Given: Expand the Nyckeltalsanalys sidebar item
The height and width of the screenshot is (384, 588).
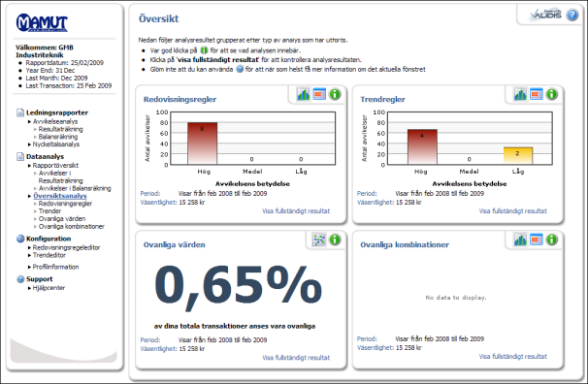Looking at the screenshot, I should pyautogui.click(x=56, y=144).
